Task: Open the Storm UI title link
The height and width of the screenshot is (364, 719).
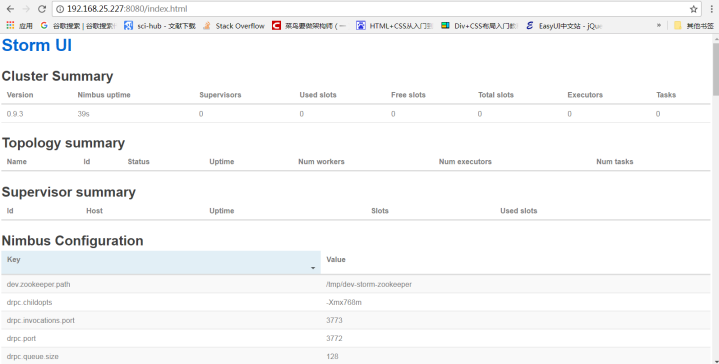Action: [37, 45]
